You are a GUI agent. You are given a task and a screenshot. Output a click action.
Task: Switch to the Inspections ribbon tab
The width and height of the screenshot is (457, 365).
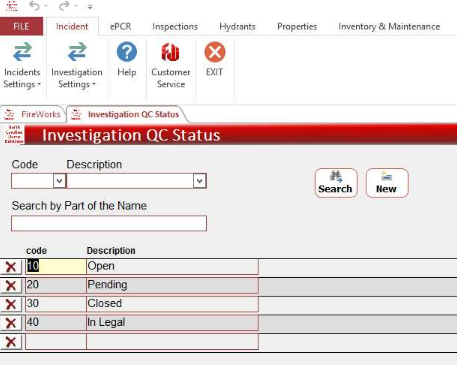click(175, 27)
